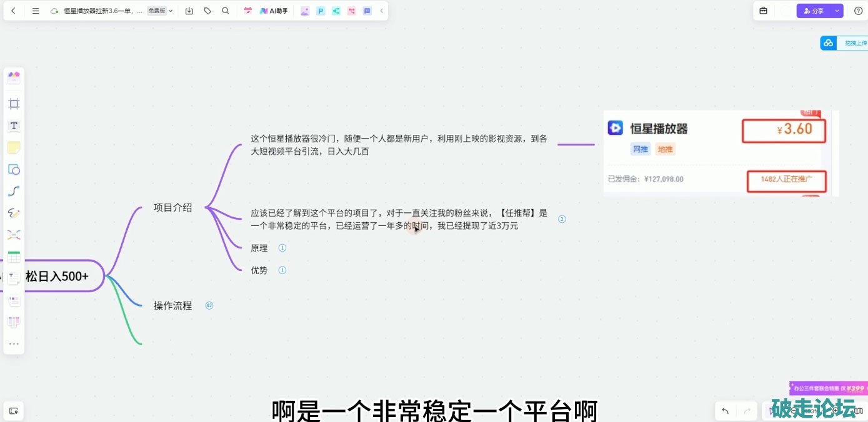
Task: Insert a table from the sidebar
Action: tap(14, 257)
